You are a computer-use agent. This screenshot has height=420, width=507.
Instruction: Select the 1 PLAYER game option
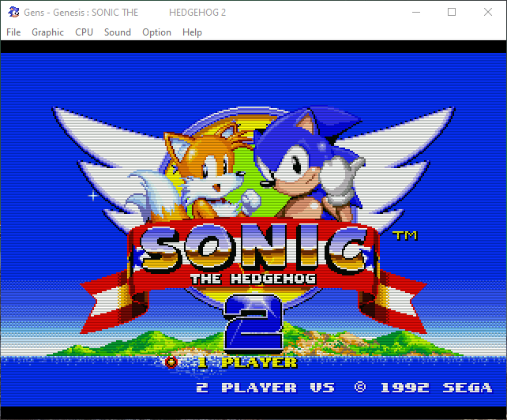point(247,362)
